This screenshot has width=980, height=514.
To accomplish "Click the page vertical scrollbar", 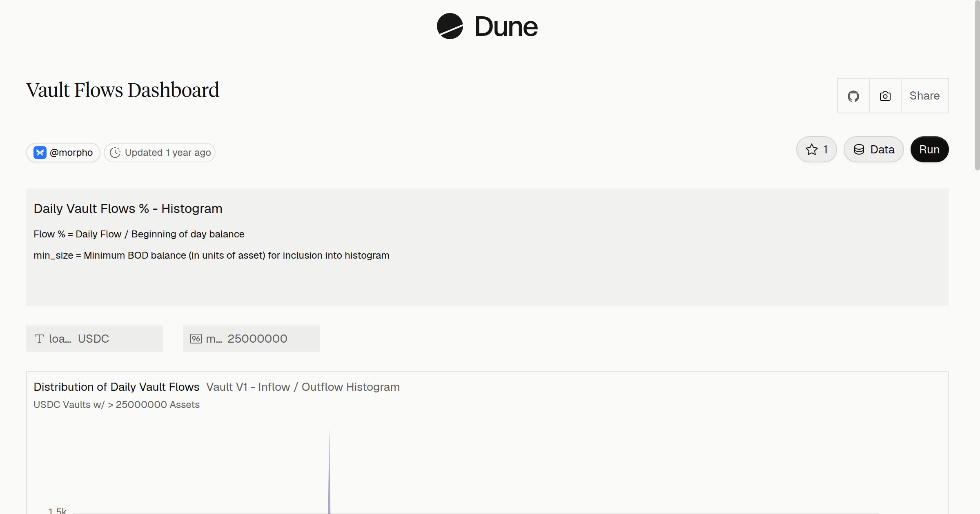I will point(977,85).
